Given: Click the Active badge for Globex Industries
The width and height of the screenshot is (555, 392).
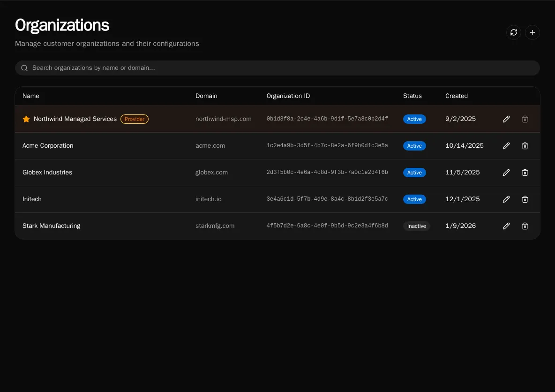Looking at the screenshot, I should tap(414, 173).
